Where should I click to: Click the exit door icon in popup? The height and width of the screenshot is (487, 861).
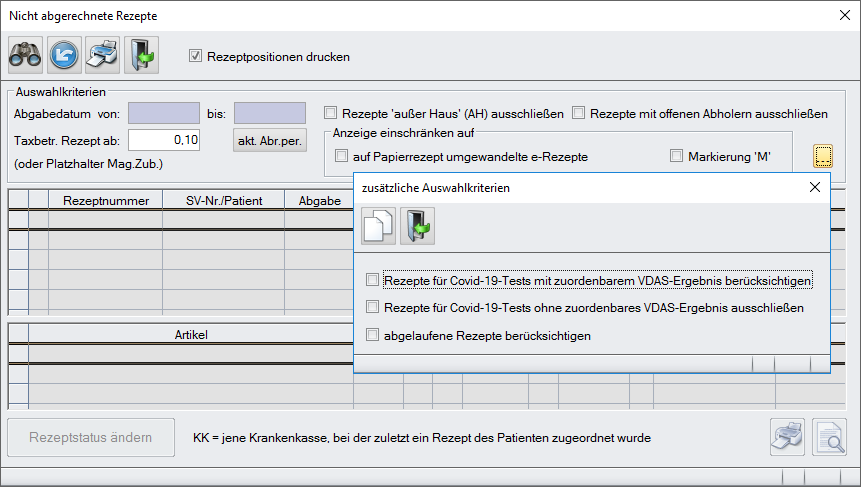click(x=417, y=226)
